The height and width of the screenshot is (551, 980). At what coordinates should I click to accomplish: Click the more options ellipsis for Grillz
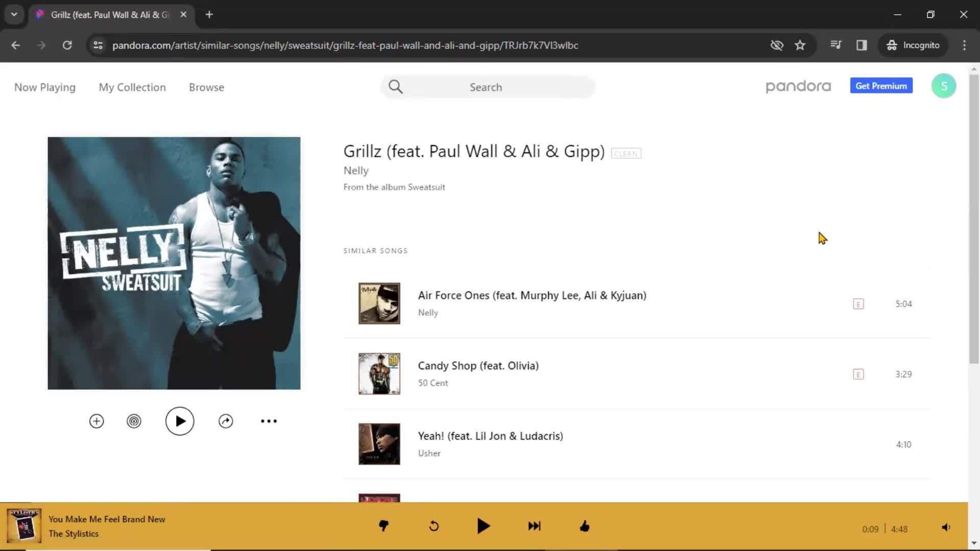[x=268, y=420]
